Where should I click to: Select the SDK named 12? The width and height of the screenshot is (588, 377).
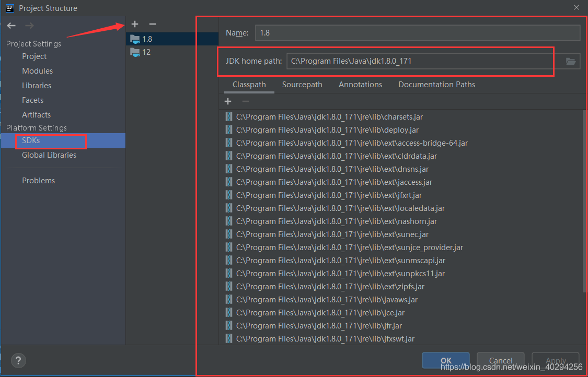click(x=146, y=52)
